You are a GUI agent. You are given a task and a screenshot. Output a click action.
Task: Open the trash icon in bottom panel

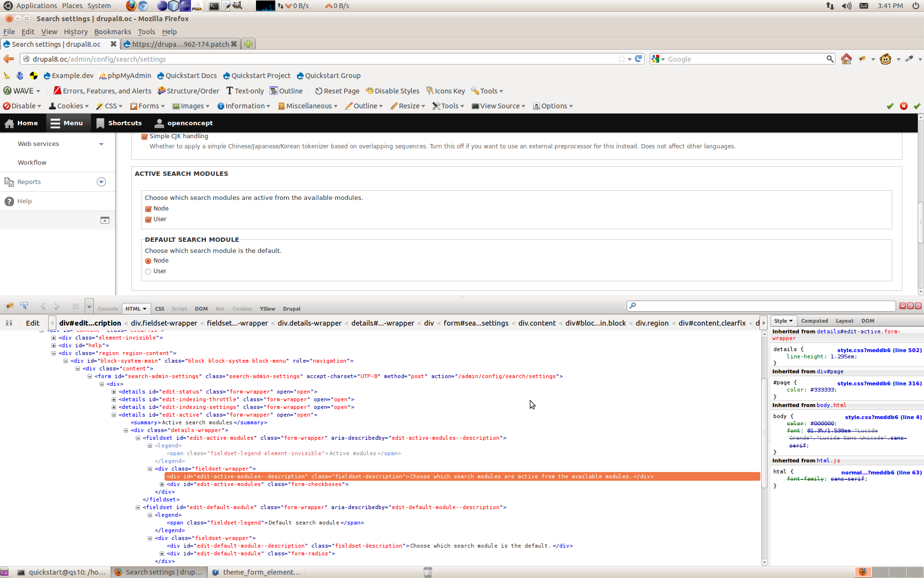[427, 572]
